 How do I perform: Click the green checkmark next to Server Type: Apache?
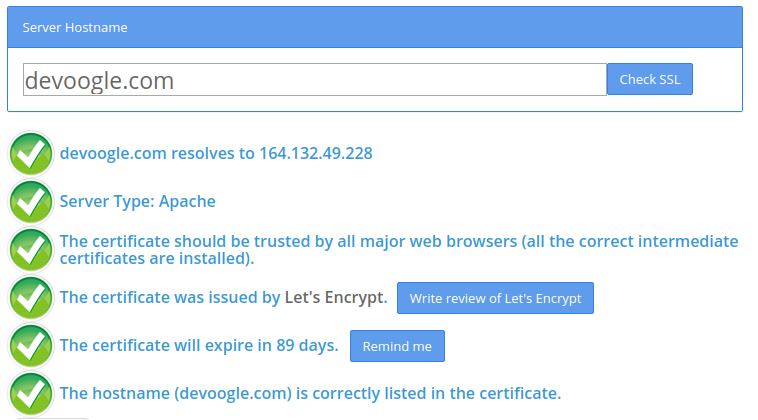(x=31, y=202)
